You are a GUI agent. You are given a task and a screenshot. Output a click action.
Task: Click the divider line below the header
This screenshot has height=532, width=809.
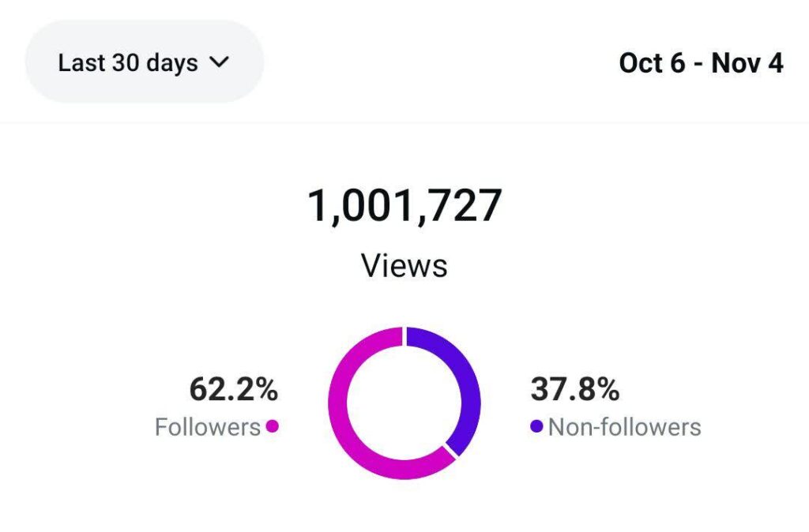[404, 122]
